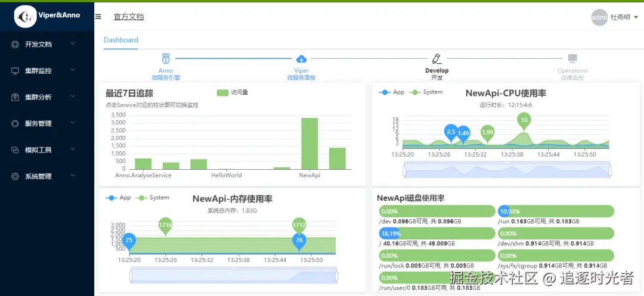The height and width of the screenshot is (296, 644).
Task: Select the Viper cloud upload step icon
Action: pyautogui.click(x=301, y=58)
